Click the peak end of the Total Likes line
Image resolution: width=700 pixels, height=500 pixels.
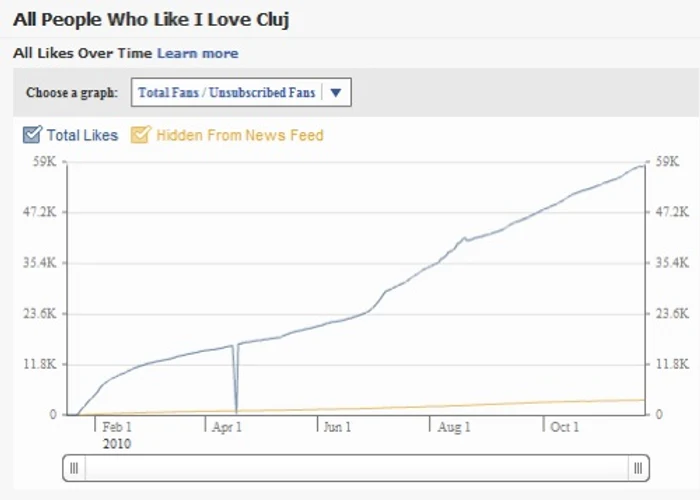coord(643,166)
